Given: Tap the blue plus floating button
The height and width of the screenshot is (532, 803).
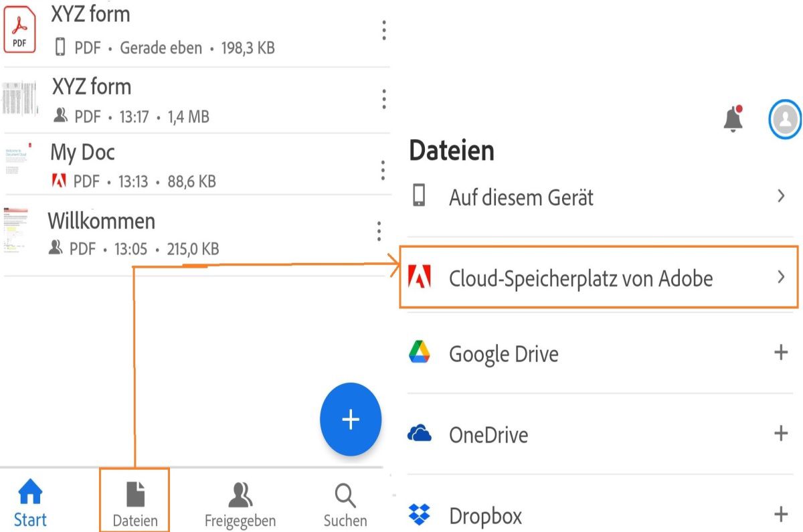Looking at the screenshot, I should point(351,420).
